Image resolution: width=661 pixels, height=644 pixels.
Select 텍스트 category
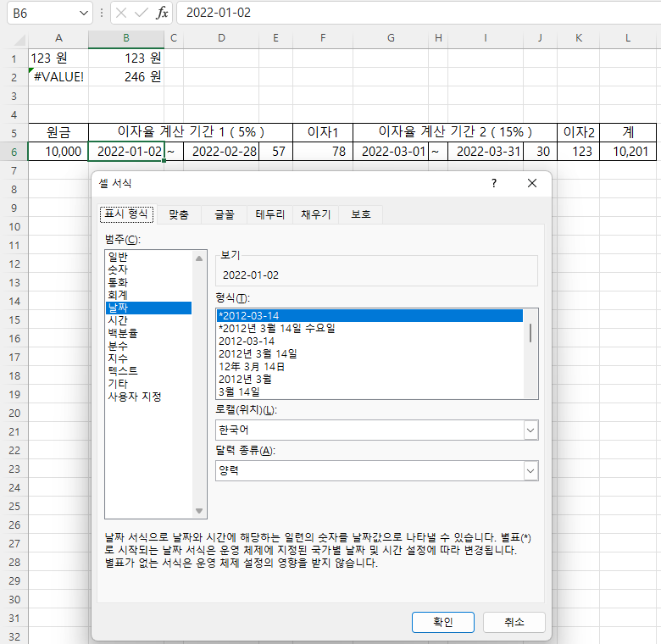pos(149,371)
